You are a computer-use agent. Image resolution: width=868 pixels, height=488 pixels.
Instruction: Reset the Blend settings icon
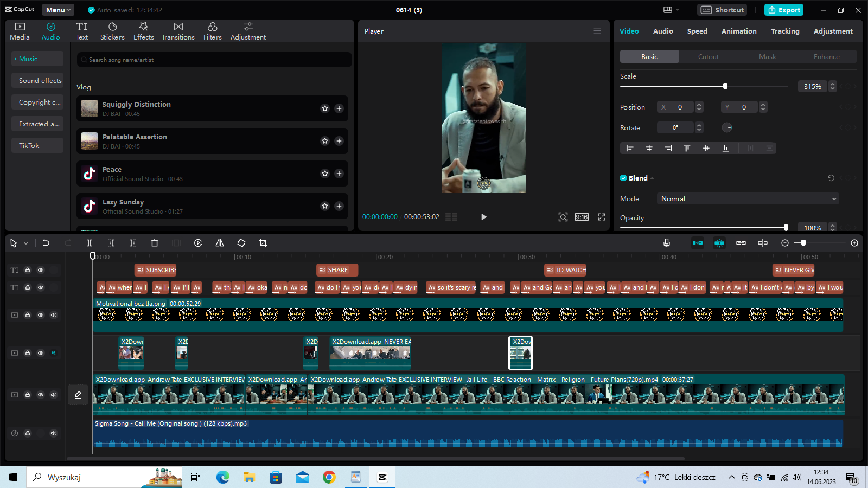pos(831,178)
